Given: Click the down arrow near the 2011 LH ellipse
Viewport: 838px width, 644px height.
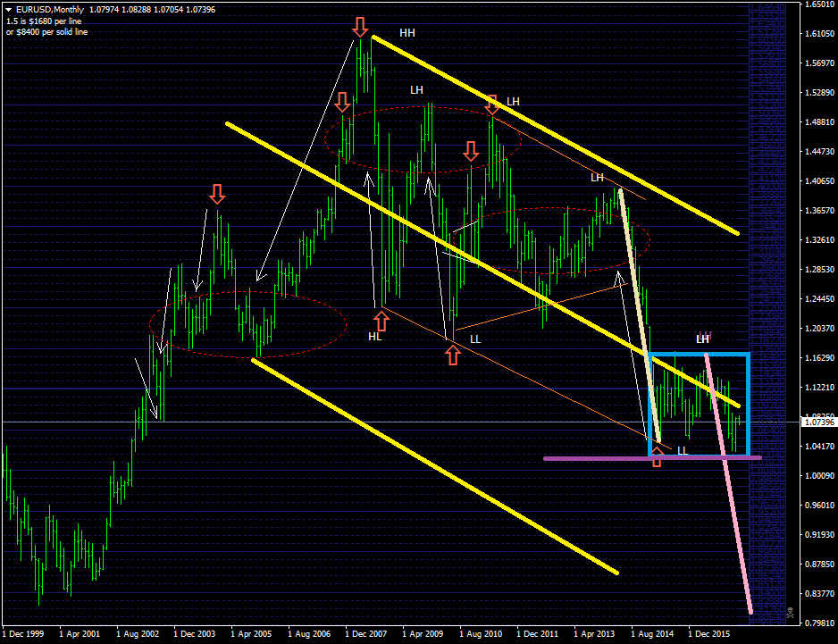Looking at the screenshot, I should click(x=471, y=152).
